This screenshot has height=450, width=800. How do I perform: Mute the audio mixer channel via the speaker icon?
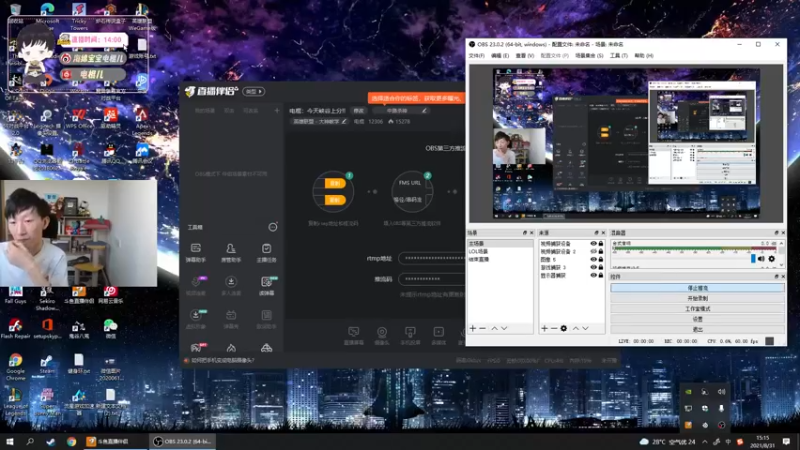coord(761,259)
